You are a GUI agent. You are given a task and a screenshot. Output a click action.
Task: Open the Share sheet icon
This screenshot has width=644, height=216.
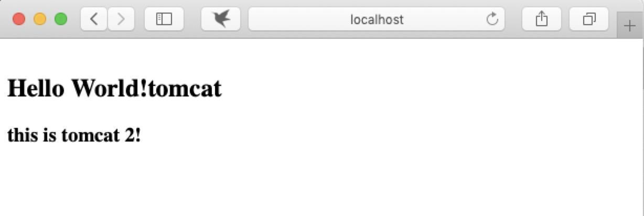pos(541,19)
